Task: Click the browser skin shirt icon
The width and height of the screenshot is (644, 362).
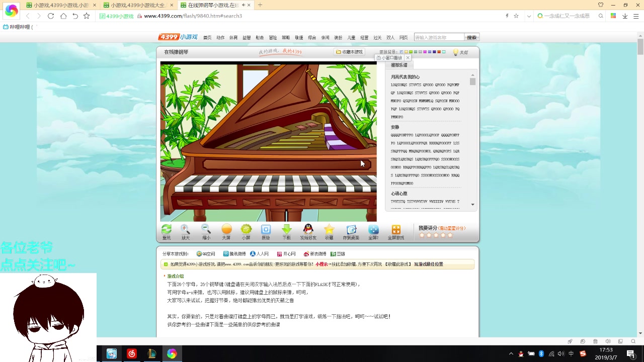Action: 601,5
